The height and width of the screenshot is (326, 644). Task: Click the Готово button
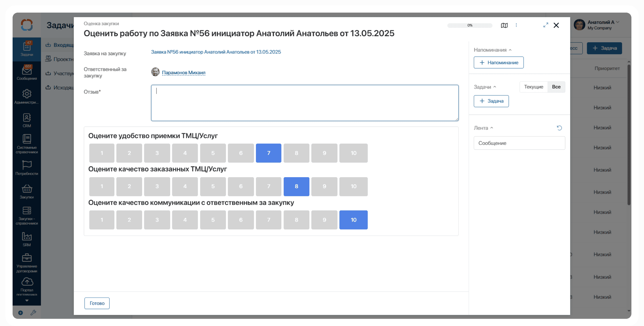[x=97, y=303]
